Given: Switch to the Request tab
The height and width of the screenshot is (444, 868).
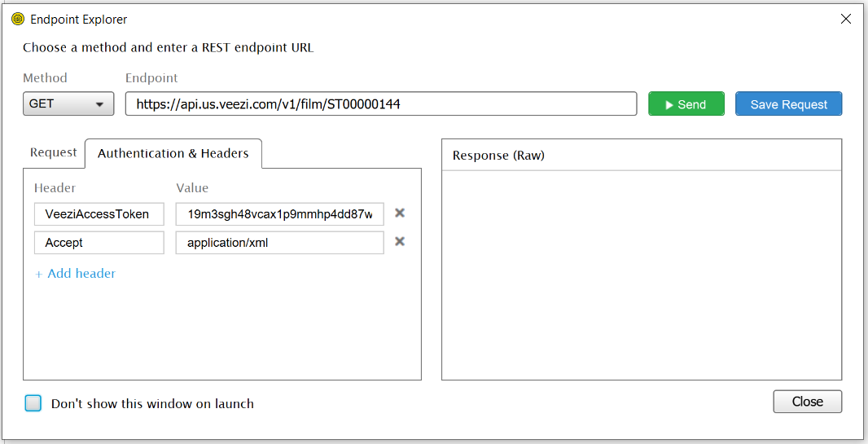Looking at the screenshot, I should pos(54,153).
